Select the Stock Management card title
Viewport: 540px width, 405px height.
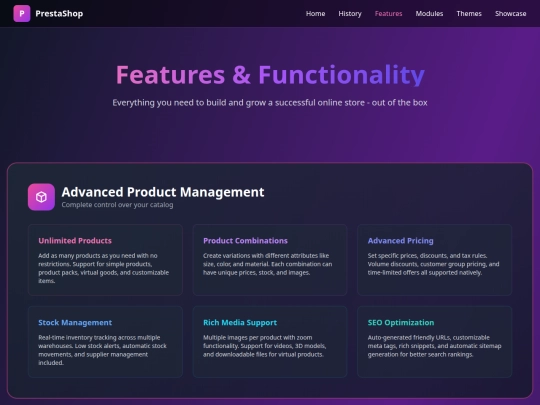point(75,323)
